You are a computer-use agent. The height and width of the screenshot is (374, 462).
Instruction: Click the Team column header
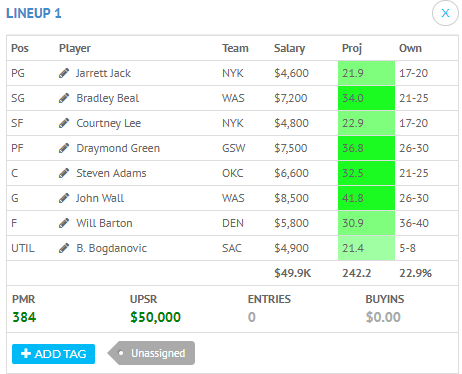point(235,48)
